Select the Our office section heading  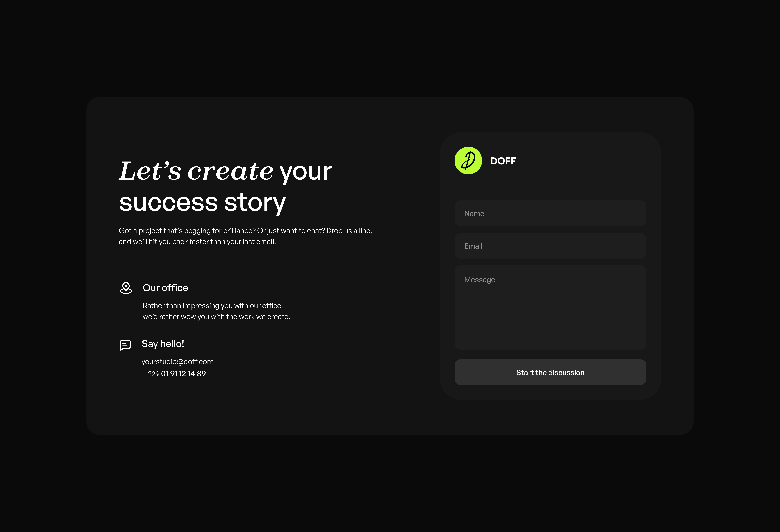(x=165, y=288)
